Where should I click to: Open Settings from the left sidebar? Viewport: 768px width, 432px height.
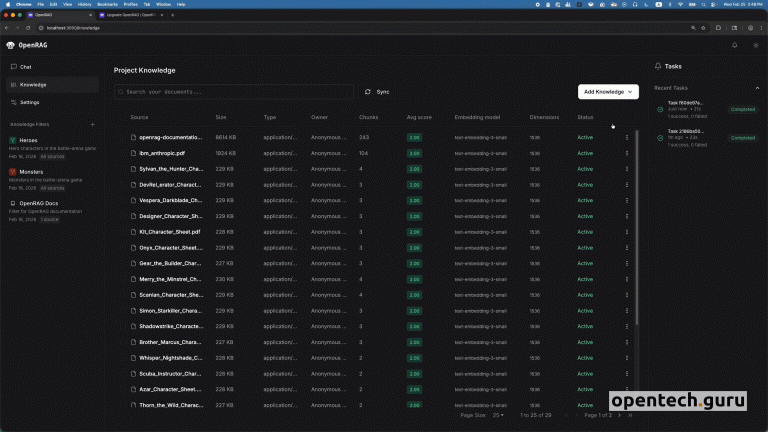click(x=30, y=102)
